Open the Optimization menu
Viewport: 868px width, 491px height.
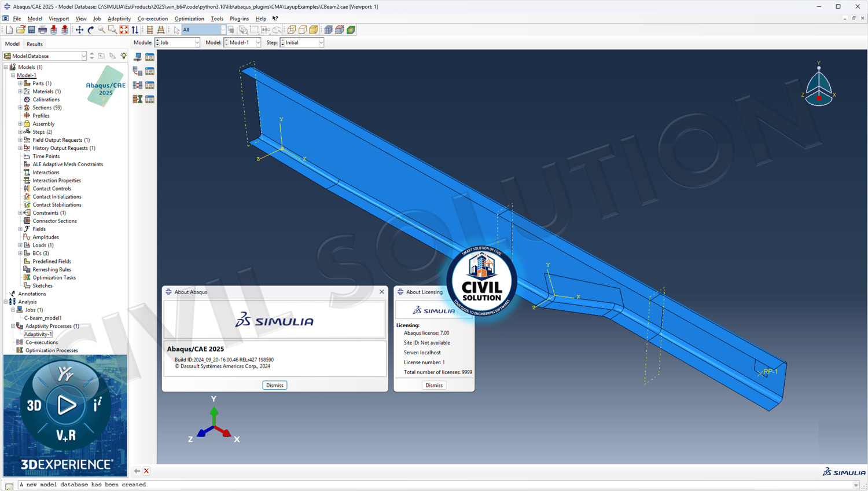(189, 19)
